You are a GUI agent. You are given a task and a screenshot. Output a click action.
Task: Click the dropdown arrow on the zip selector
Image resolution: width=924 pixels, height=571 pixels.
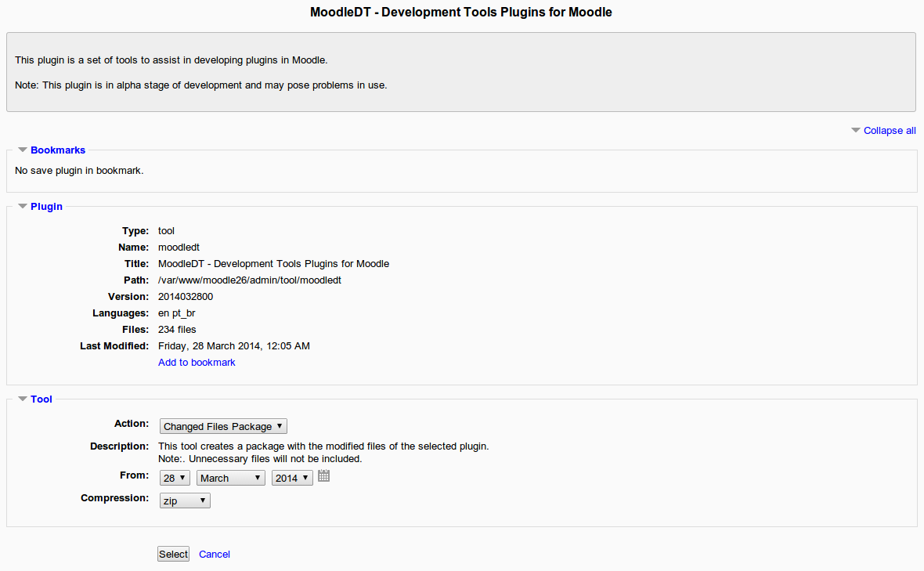(203, 500)
